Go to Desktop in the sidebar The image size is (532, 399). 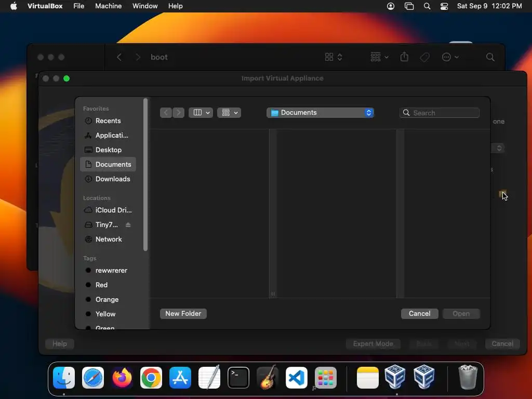tap(108, 150)
